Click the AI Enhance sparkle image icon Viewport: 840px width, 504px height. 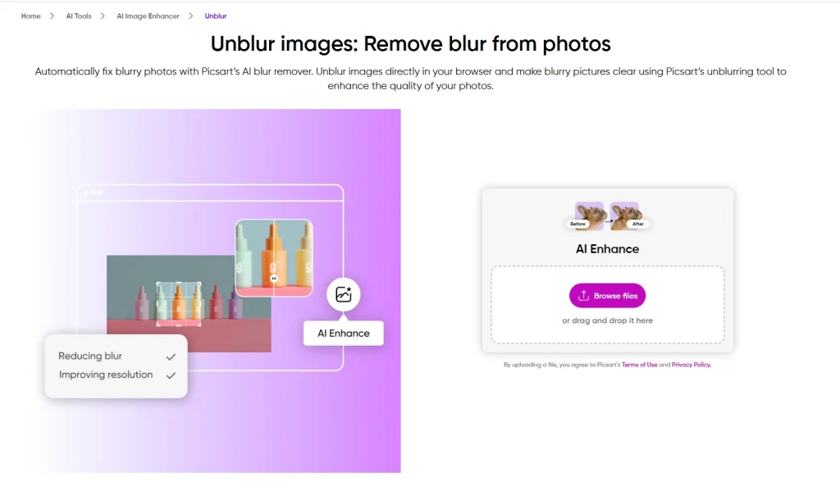344,294
